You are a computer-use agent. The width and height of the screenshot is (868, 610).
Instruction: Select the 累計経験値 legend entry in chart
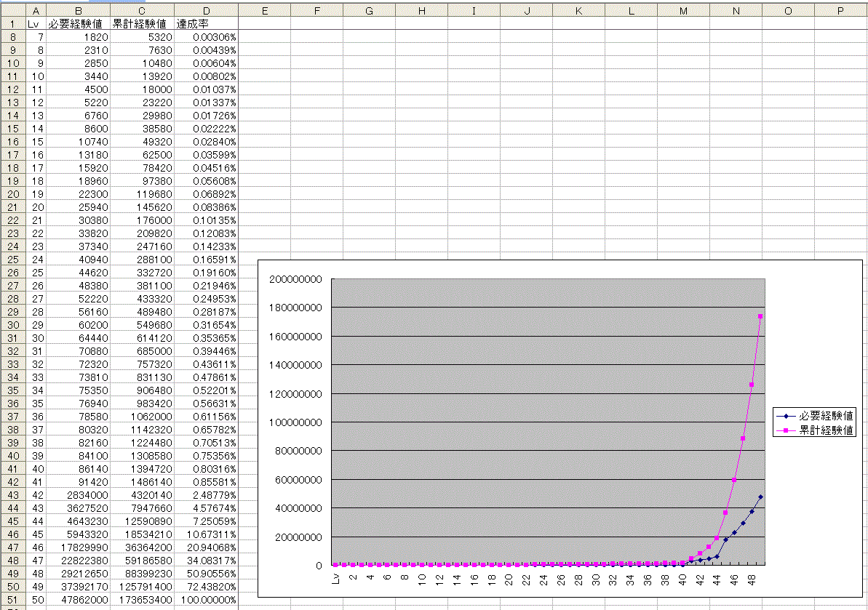(815, 430)
